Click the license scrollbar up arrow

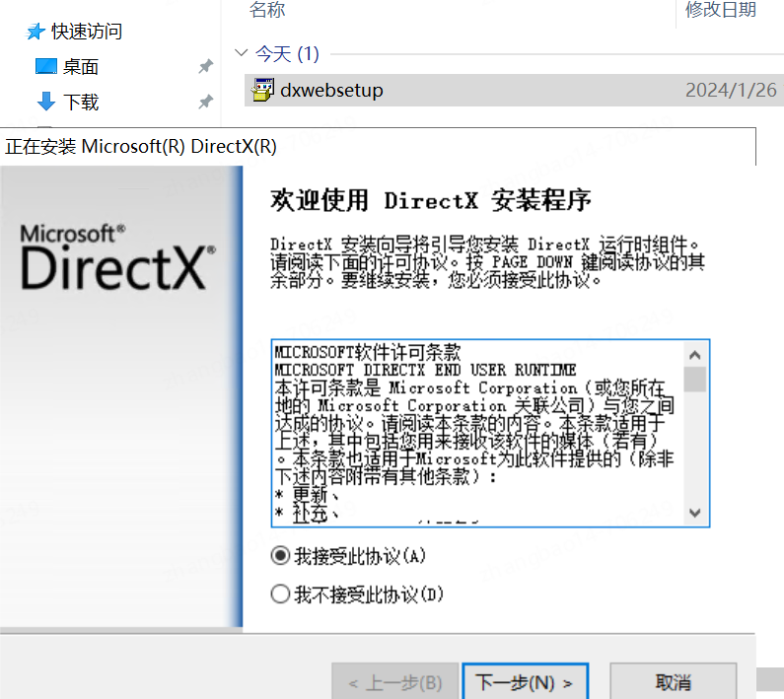694,355
